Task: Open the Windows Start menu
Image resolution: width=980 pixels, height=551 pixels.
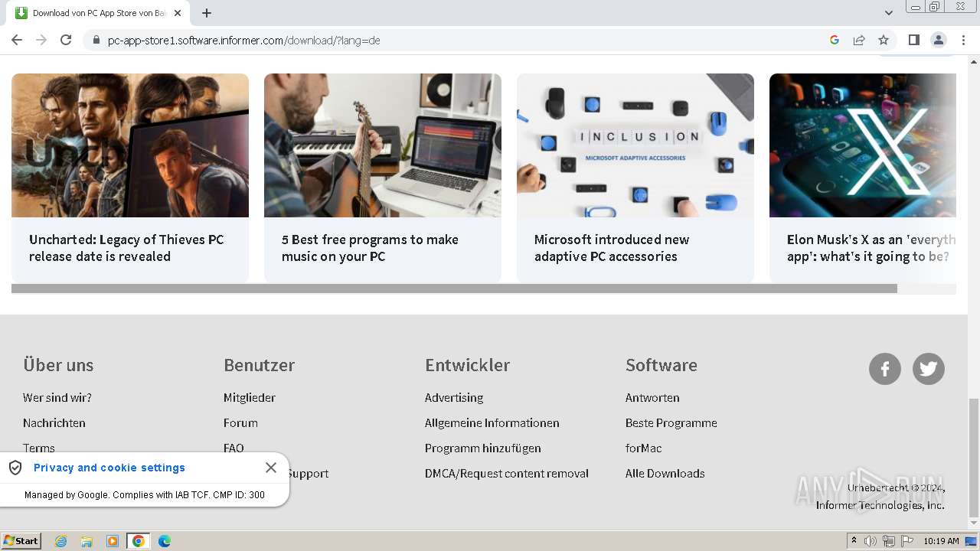Action: click(x=21, y=541)
